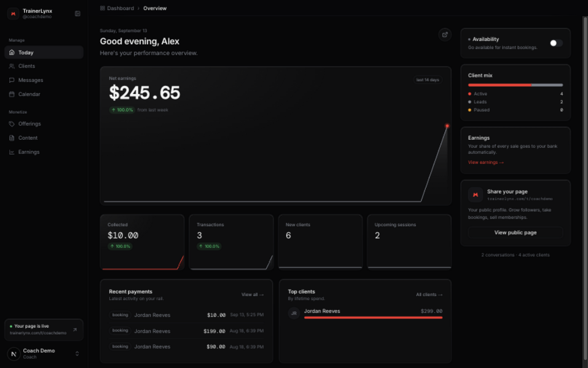Click the Client mix progress bar

point(515,85)
